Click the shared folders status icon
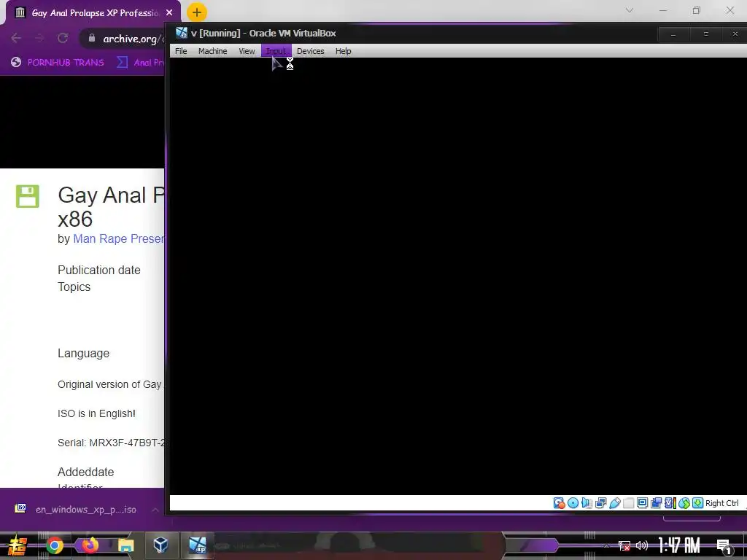The height and width of the screenshot is (560, 747). point(628,503)
